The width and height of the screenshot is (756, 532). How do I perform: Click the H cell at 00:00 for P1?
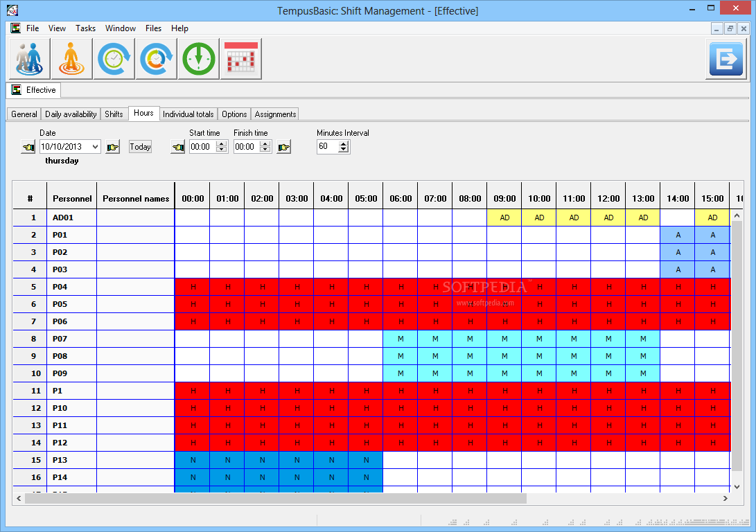(193, 391)
